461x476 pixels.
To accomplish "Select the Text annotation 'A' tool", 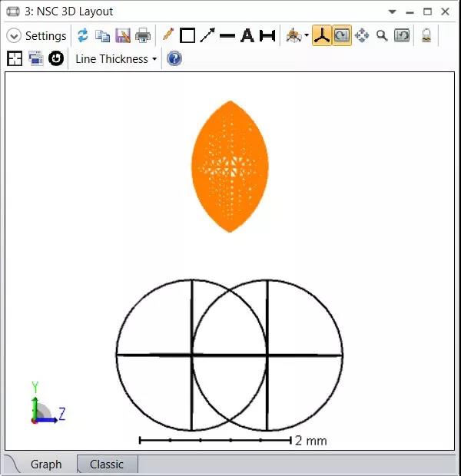I will click(247, 35).
